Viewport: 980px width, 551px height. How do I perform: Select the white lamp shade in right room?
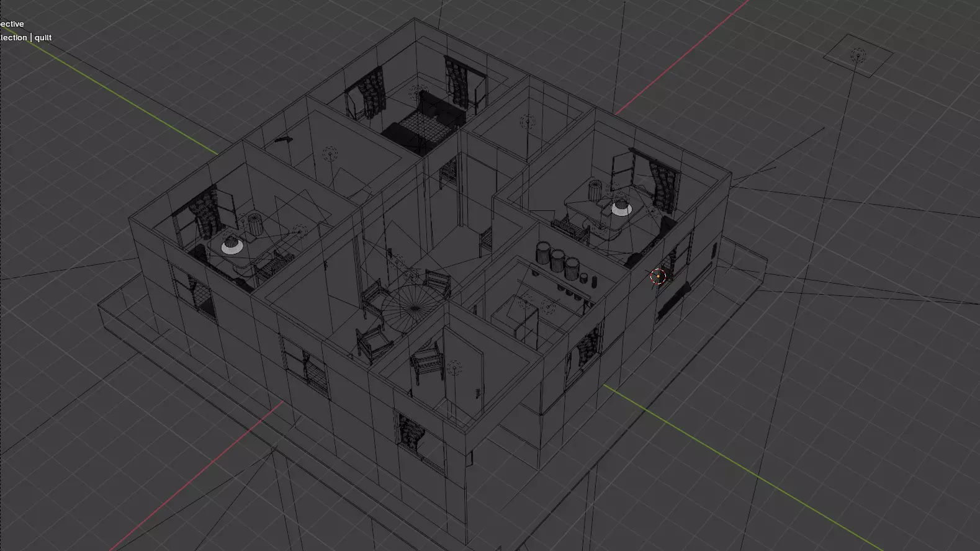[621, 208]
